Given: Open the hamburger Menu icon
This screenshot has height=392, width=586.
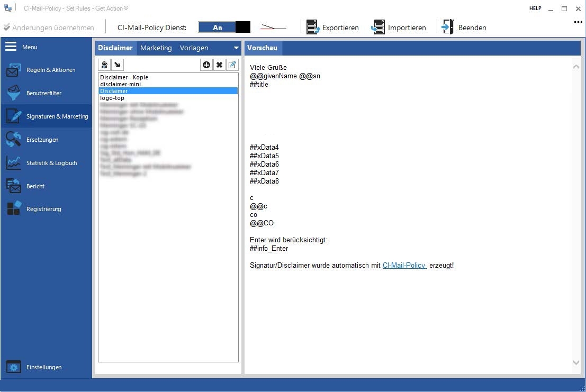Looking at the screenshot, I should [x=11, y=47].
